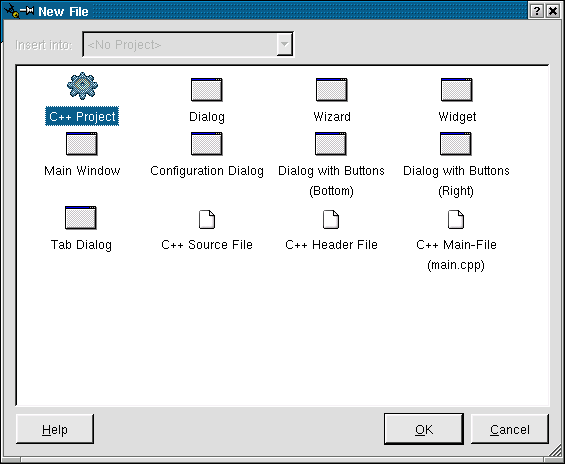Click the question mark title bar button
The image size is (565, 464).
click(537, 11)
